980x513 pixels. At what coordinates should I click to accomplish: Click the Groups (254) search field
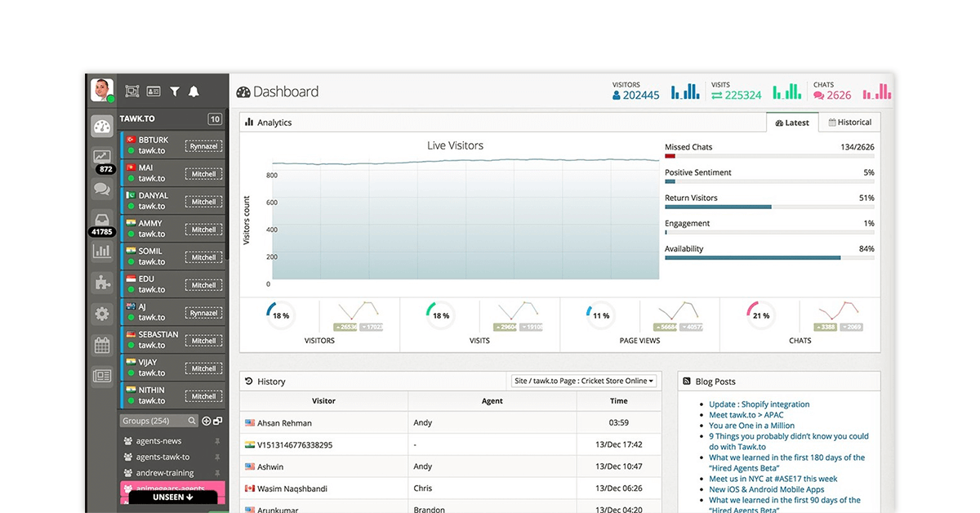coord(159,421)
